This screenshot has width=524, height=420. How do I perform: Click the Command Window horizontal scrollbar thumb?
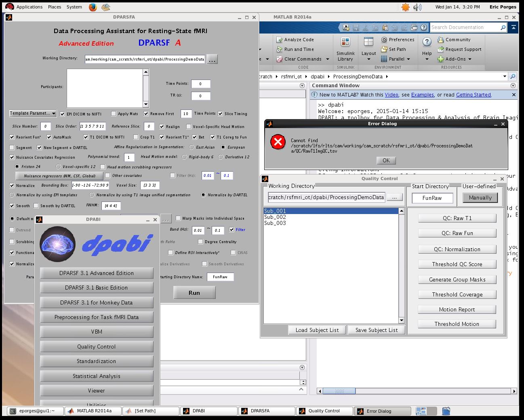(x=339, y=391)
